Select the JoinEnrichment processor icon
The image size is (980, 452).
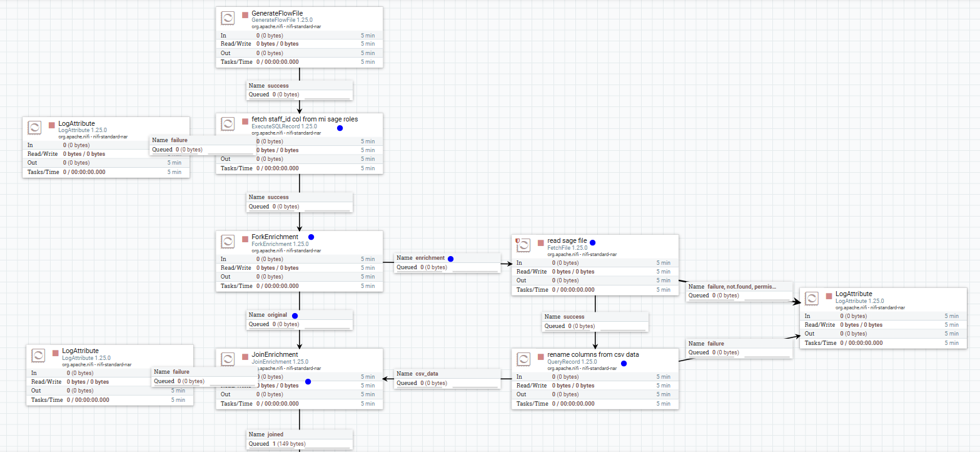click(228, 358)
